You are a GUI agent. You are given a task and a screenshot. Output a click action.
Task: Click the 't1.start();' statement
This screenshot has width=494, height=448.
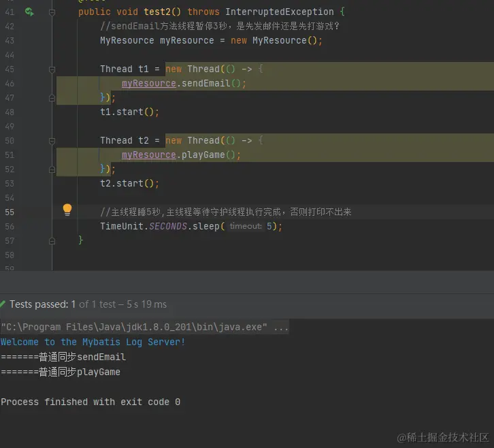(129, 112)
